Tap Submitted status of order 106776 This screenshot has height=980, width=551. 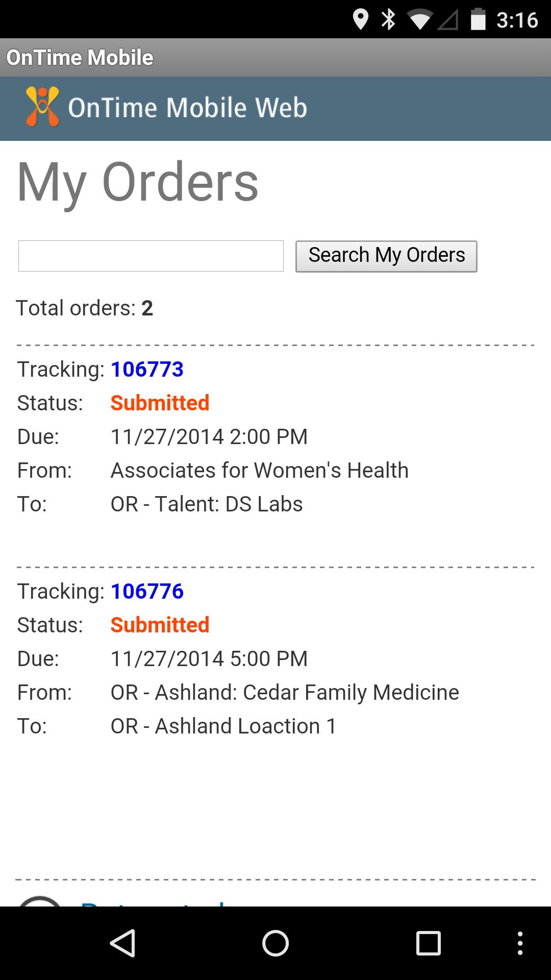click(160, 625)
